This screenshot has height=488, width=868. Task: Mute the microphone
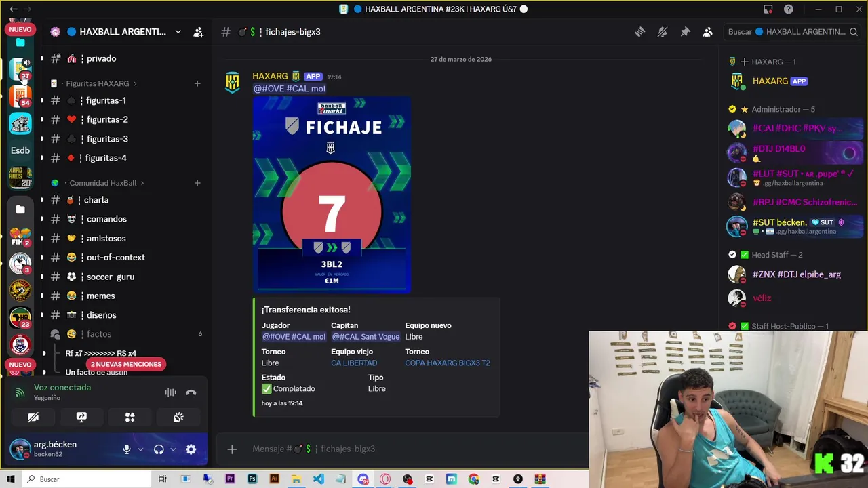pyautogui.click(x=126, y=449)
